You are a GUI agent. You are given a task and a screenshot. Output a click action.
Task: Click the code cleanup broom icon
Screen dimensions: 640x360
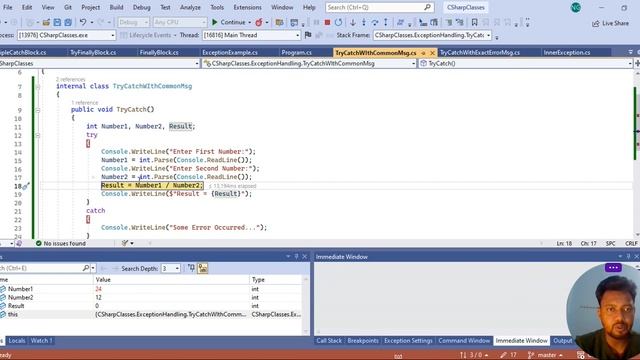tap(125, 243)
